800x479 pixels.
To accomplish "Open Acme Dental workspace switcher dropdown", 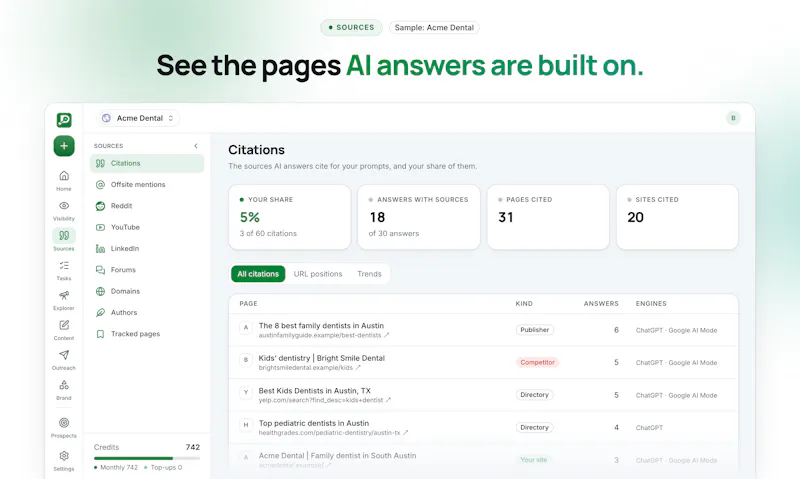I will (x=138, y=118).
